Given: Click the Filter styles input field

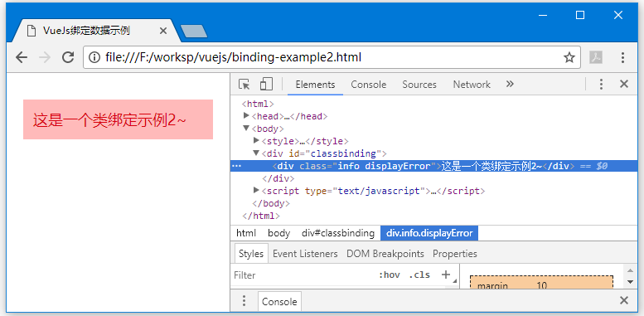Looking at the screenshot, I should pos(304,275).
